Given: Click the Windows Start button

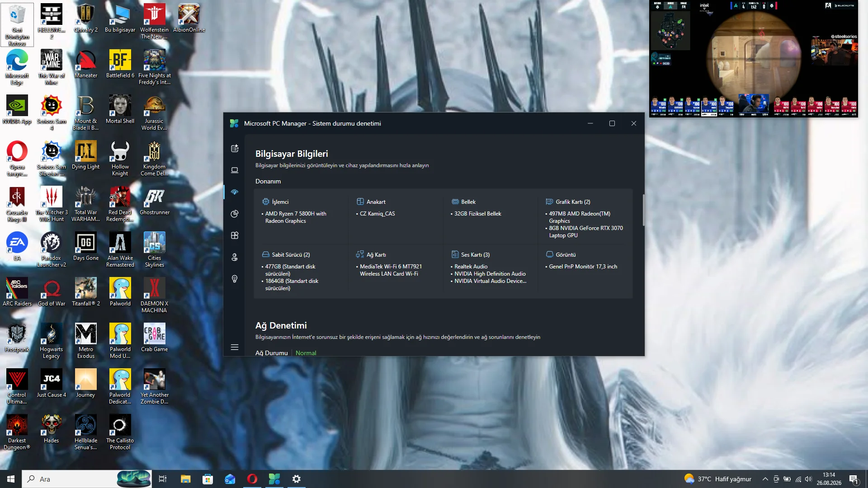Looking at the screenshot, I should pos(11,479).
